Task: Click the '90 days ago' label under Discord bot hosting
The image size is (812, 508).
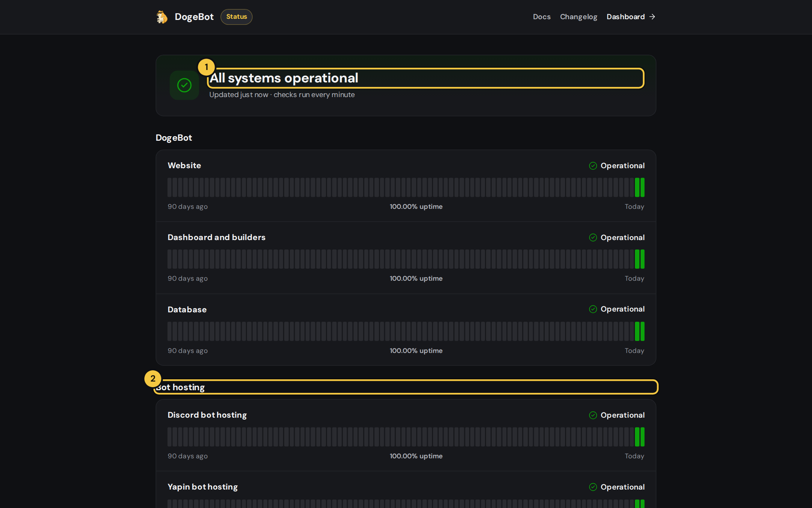Action: (x=188, y=456)
